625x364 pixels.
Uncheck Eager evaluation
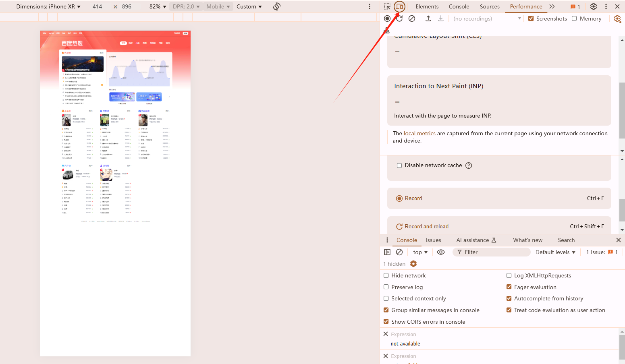pyautogui.click(x=509, y=287)
